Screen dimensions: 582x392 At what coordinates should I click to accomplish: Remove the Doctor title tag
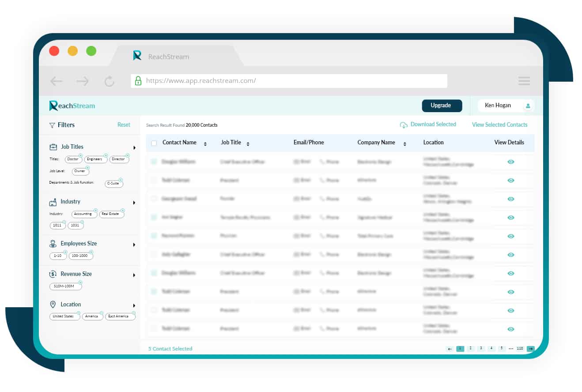pyautogui.click(x=80, y=155)
